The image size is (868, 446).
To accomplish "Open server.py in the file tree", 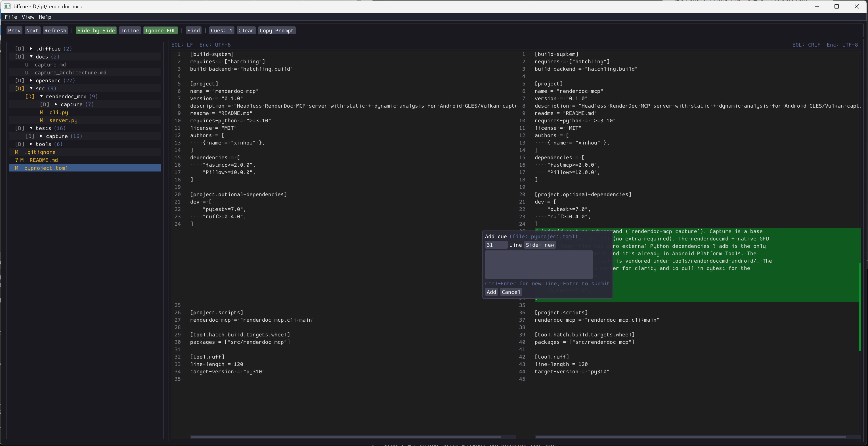I will [x=63, y=120].
